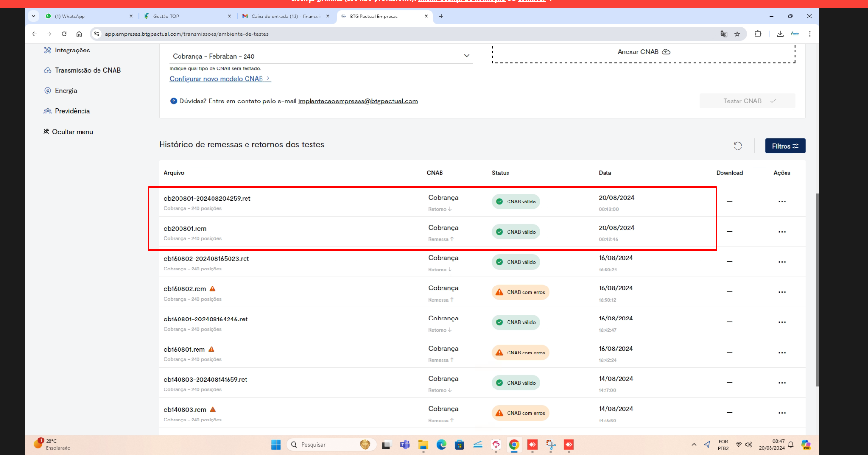Click CNAB válido badge for cb160801-202408164246.ret

tap(516, 322)
